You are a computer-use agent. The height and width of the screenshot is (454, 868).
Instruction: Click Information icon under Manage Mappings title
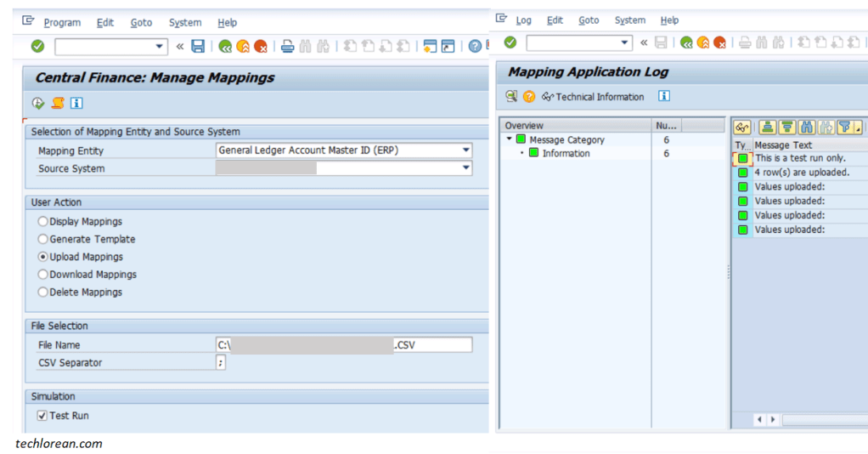click(76, 103)
